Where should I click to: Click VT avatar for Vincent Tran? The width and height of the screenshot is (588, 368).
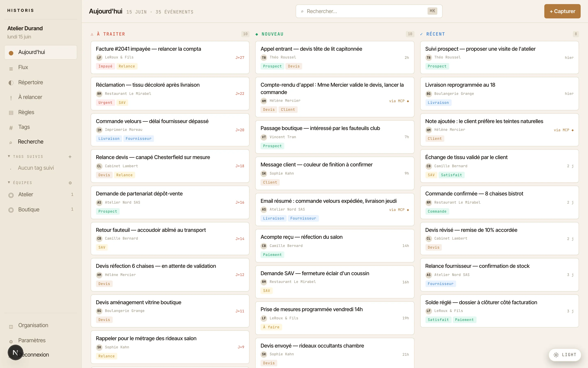tap(264, 137)
